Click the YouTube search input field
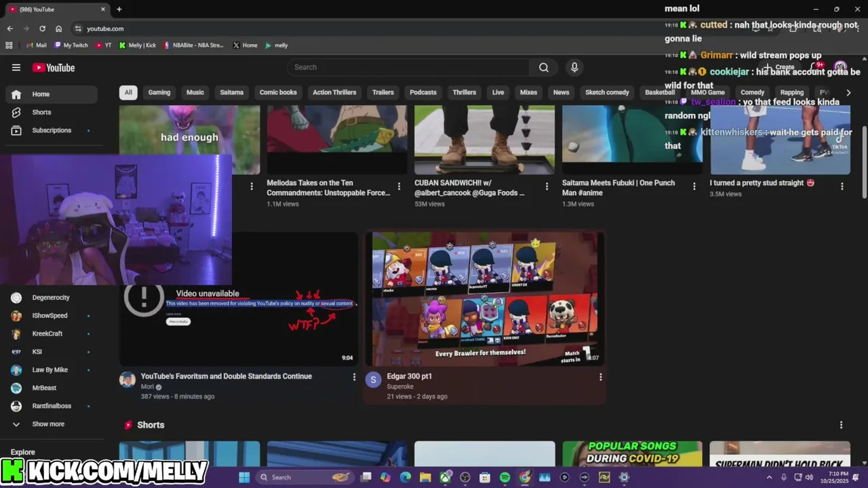Image resolution: width=868 pixels, height=488 pixels. pos(408,67)
